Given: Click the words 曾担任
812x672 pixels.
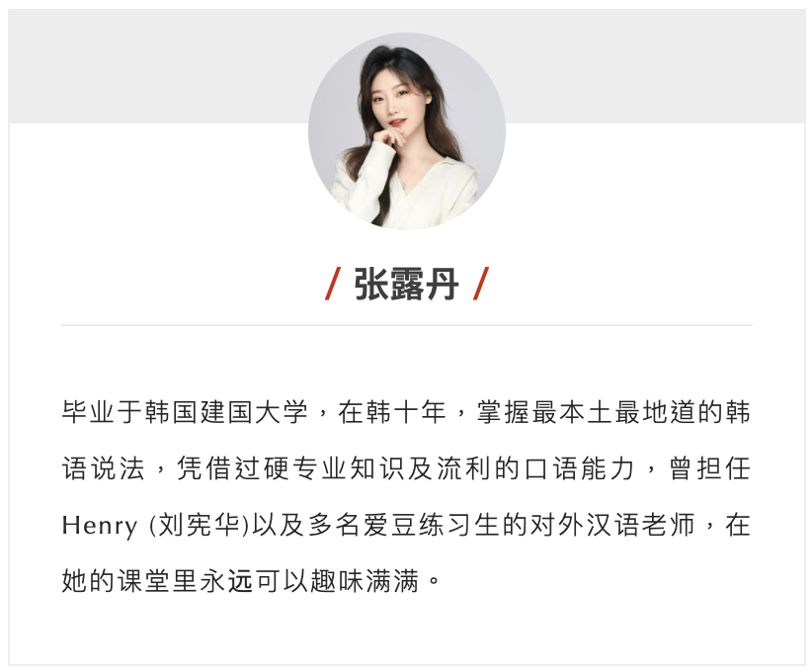Looking at the screenshot, I should 709,468.
